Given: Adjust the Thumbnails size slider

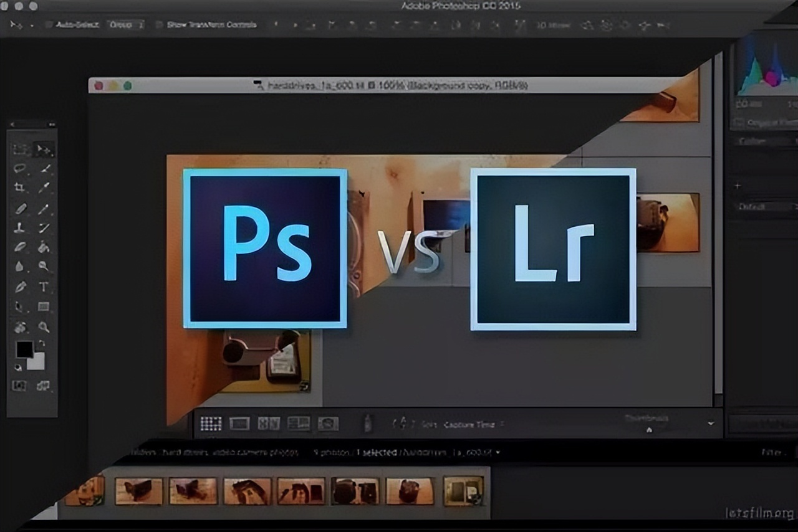Looking at the screenshot, I should click(x=649, y=430).
